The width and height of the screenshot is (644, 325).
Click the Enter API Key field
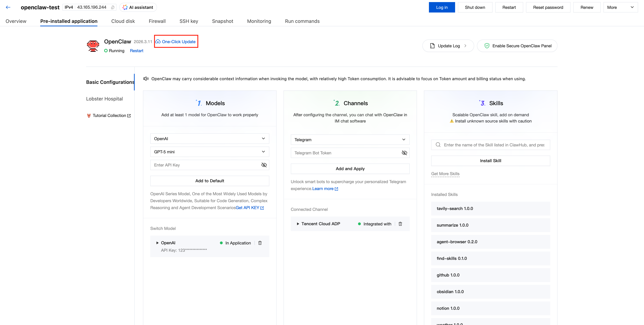tap(205, 165)
